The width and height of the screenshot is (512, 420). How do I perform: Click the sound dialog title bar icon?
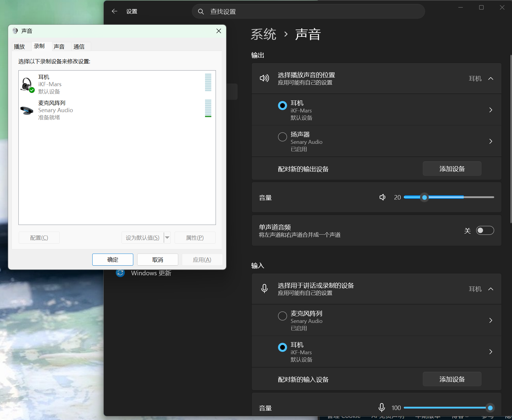click(x=15, y=31)
